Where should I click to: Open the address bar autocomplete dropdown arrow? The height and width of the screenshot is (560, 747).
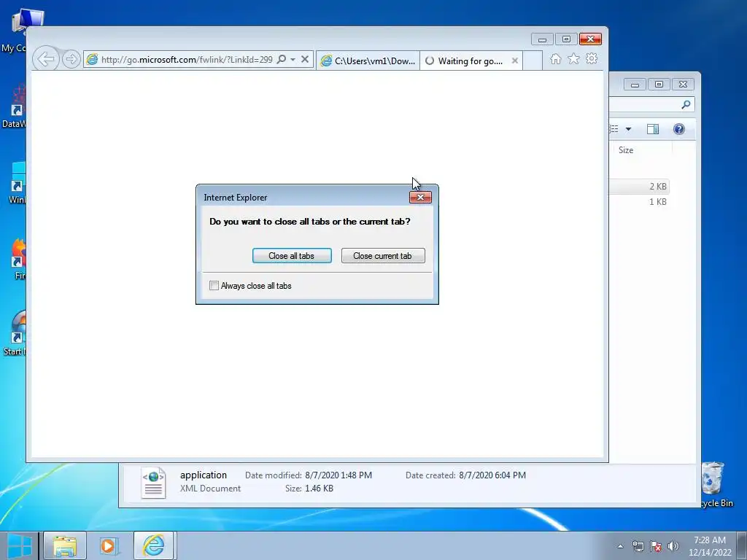[x=293, y=60]
